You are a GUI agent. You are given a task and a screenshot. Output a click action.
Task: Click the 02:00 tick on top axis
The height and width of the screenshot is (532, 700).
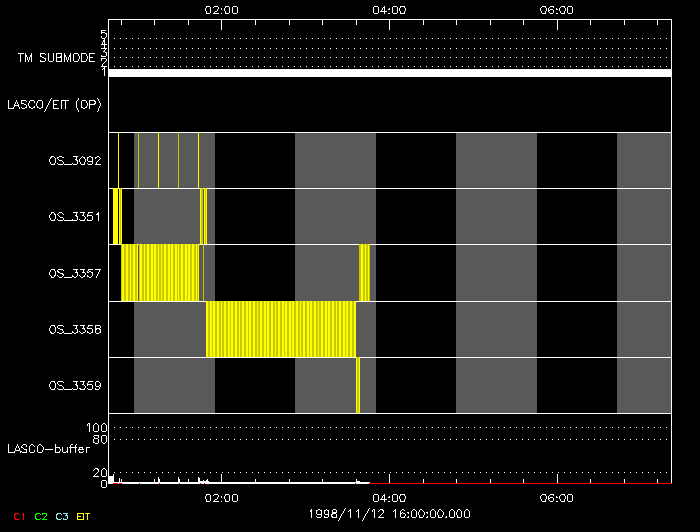pyautogui.click(x=221, y=10)
